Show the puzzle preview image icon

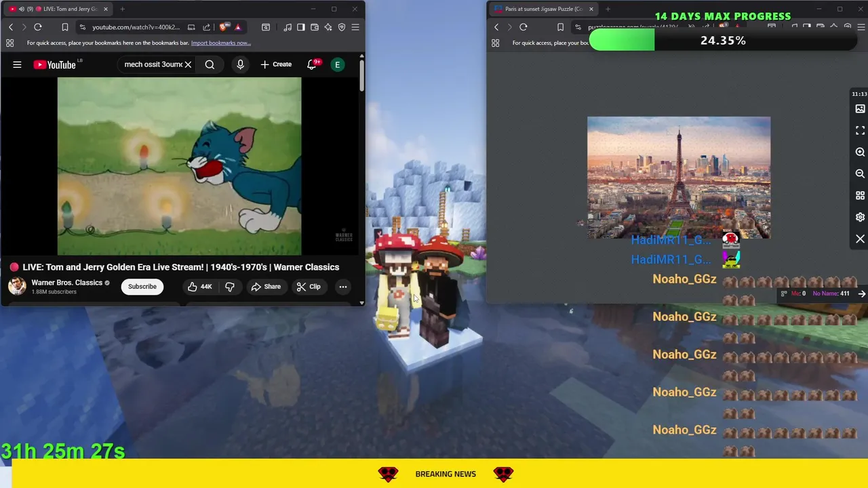click(860, 108)
